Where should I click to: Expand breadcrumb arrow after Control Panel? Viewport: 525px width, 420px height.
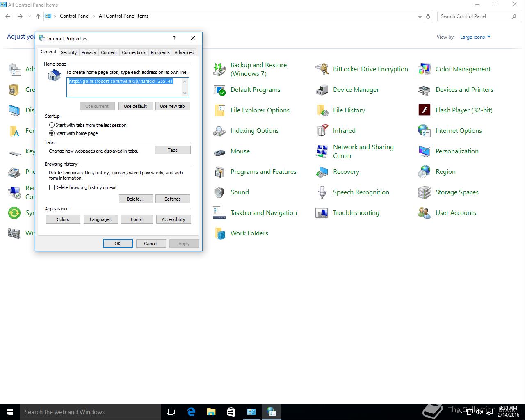pyautogui.click(x=94, y=16)
